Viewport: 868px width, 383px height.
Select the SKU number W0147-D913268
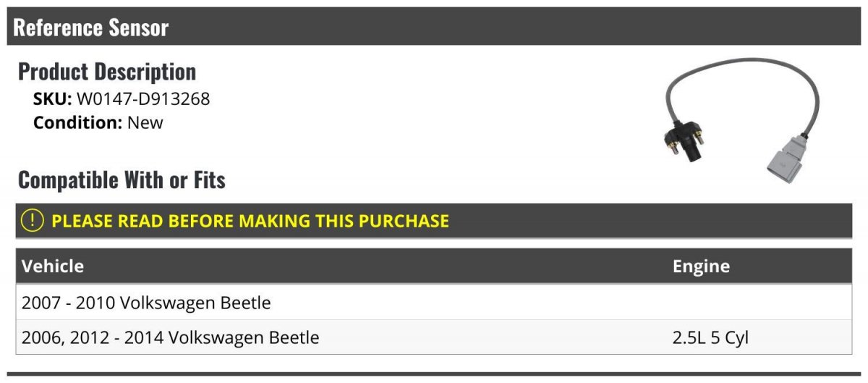tap(143, 98)
